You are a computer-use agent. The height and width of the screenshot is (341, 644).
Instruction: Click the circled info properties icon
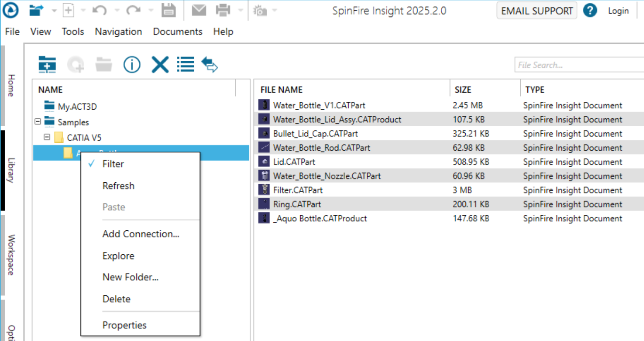[x=132, y=65]
